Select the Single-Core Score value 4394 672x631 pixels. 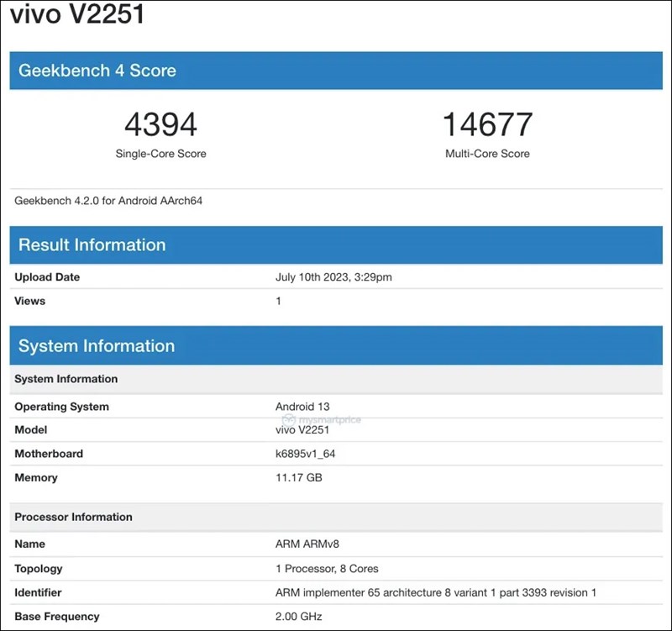159,124
